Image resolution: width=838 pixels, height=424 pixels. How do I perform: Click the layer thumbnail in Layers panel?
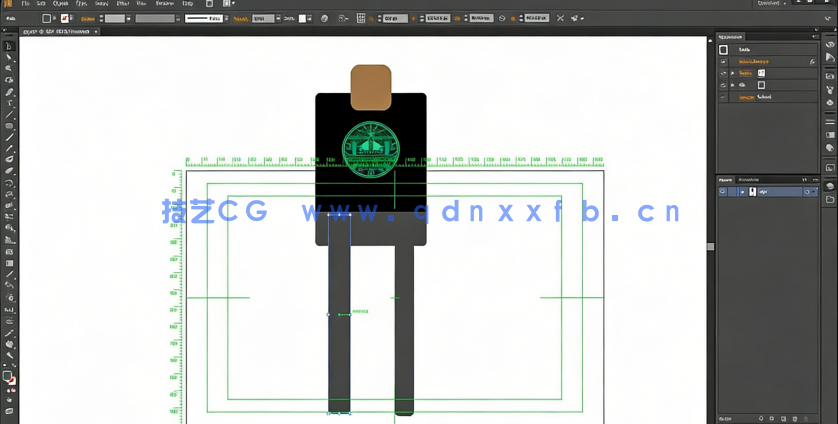pos(752,191)
